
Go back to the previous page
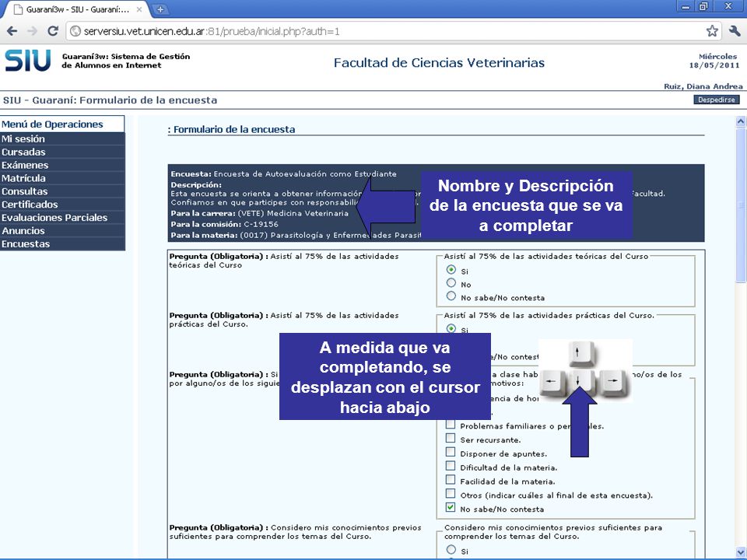pos(12,31)
